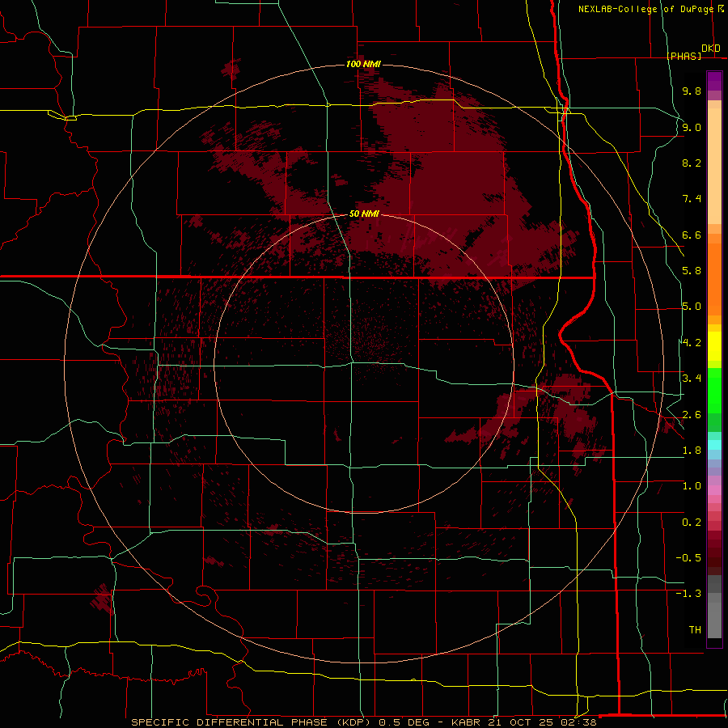Click the purple top segment of color bar
Screen dimensions: 728x728
click(x=714, y=81)
